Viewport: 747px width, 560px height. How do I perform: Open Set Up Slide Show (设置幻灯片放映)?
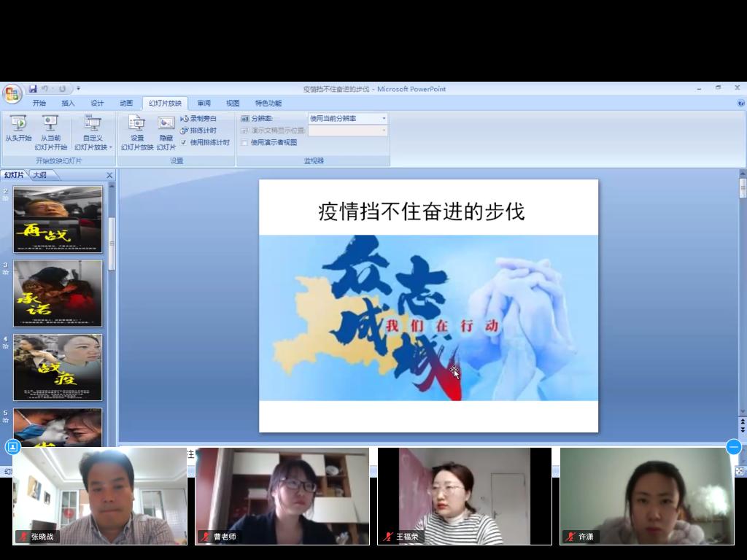pos(136,128)
